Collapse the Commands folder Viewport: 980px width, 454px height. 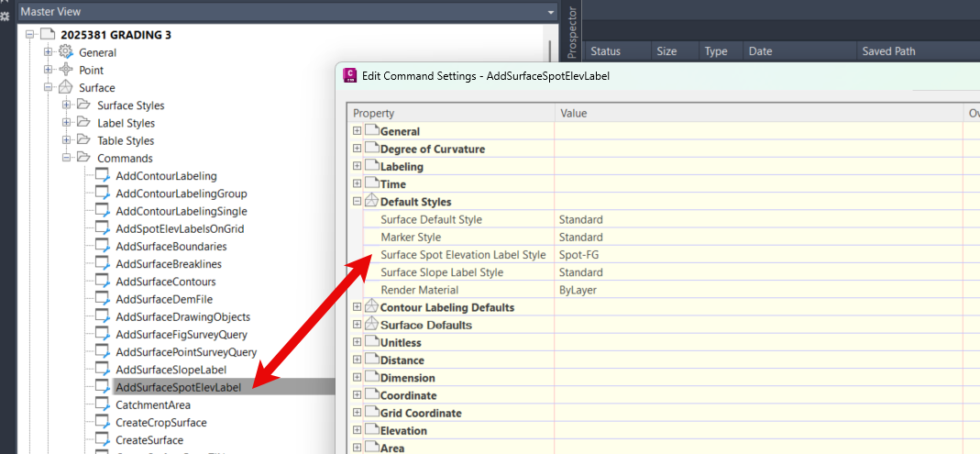click(66, 158)
